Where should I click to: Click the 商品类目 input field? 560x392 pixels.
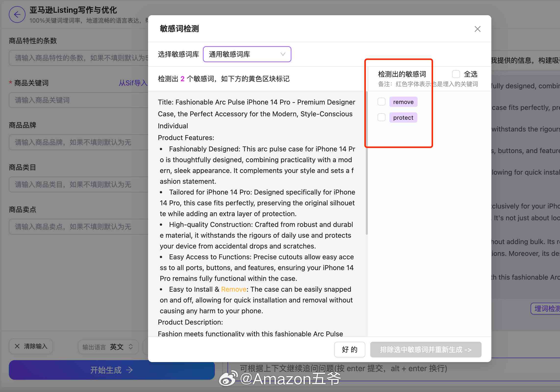point(79,184)
